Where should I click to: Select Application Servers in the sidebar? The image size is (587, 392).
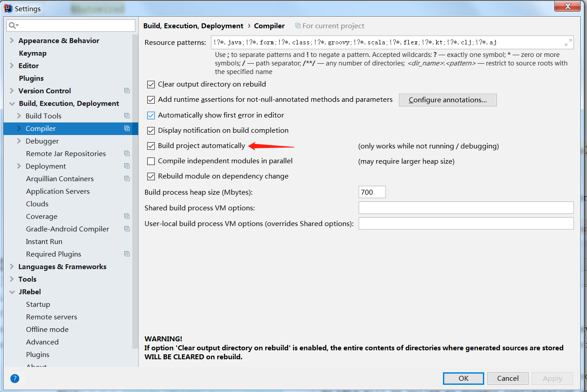pyautogui.click(x=58, y=192)
